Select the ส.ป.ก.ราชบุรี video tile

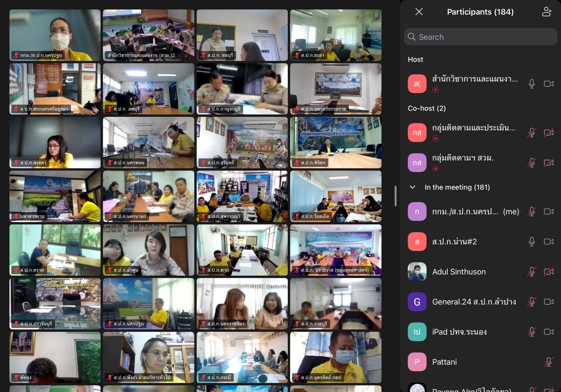click(336, 304)
